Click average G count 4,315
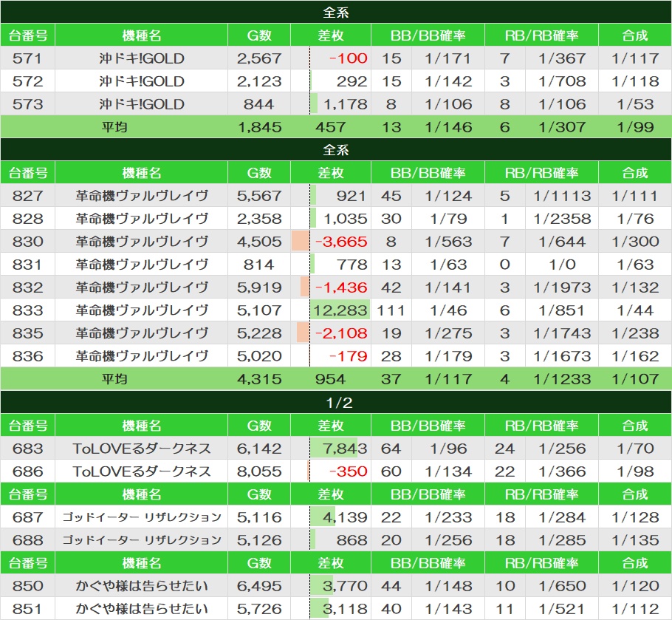Screen dimensions: 672x620 click(x=259, y=379)
